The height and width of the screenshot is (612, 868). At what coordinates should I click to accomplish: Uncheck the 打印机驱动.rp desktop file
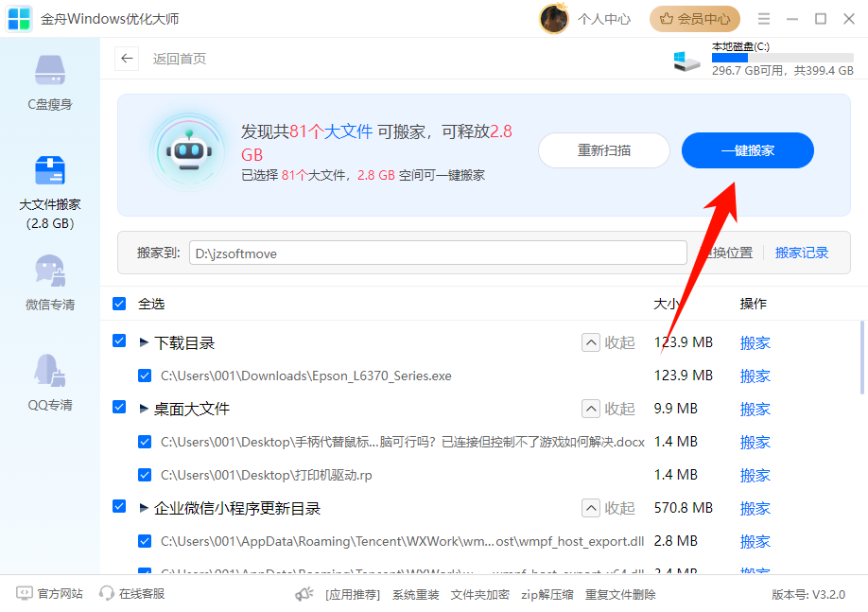145,475
